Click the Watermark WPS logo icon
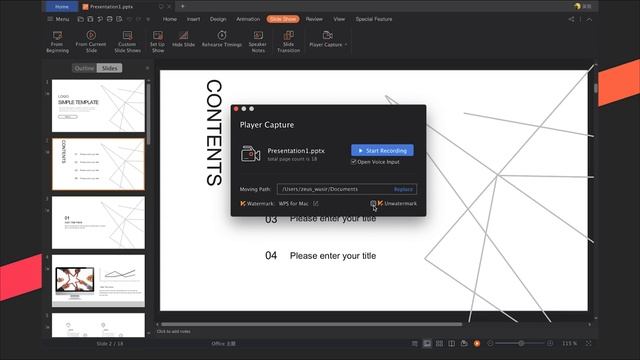Viewport: 640px width, 360px height. tap(243, 203)
